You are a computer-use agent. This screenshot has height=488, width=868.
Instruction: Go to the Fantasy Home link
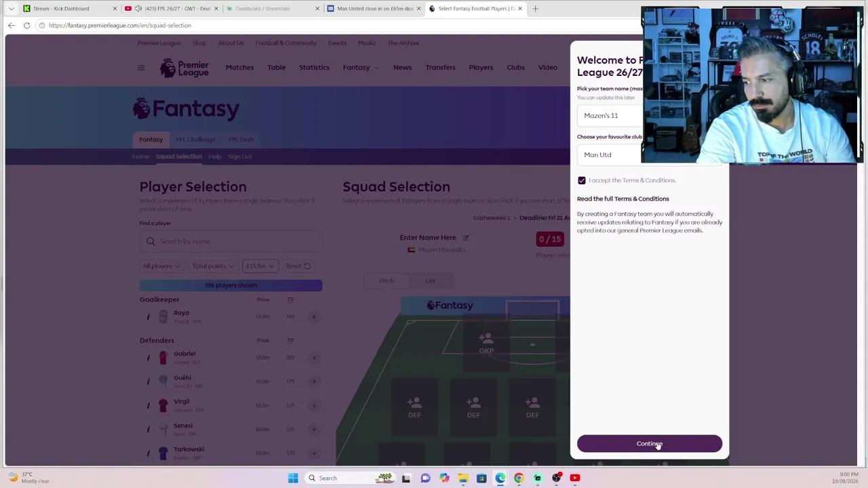(x=140, y=157)
